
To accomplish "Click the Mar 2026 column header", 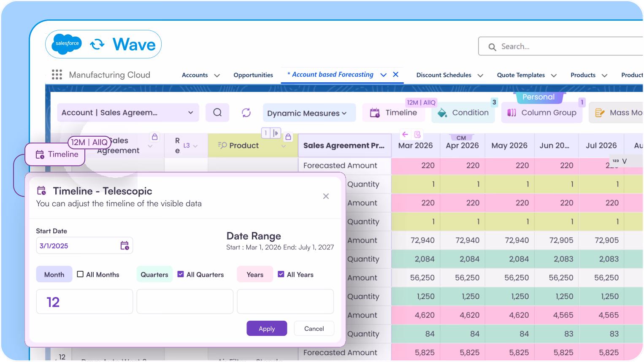I will (415, 146).
